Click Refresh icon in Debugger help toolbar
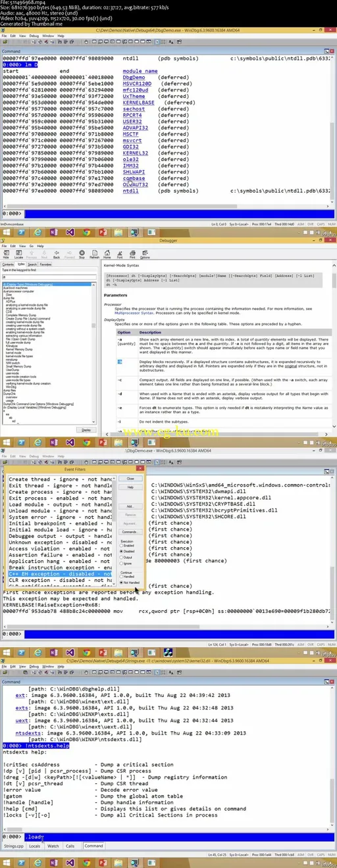 [95, 254]
